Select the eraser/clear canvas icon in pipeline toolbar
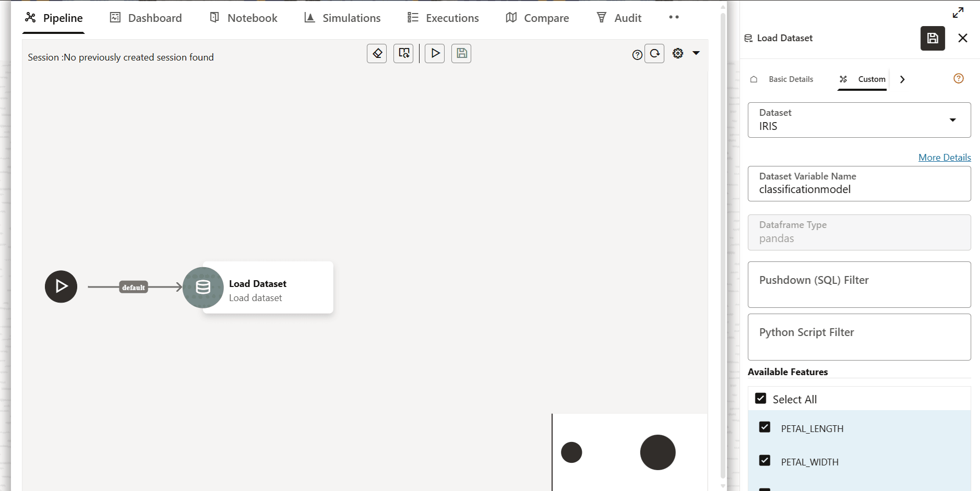Screen dimensions: 980x491 [377, 53]
